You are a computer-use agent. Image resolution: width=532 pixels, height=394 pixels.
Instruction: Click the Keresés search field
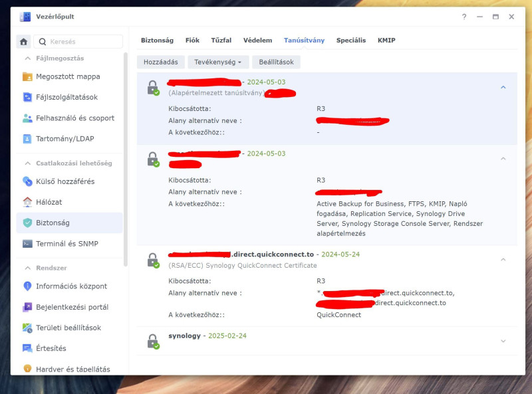[x=78, y=42]
